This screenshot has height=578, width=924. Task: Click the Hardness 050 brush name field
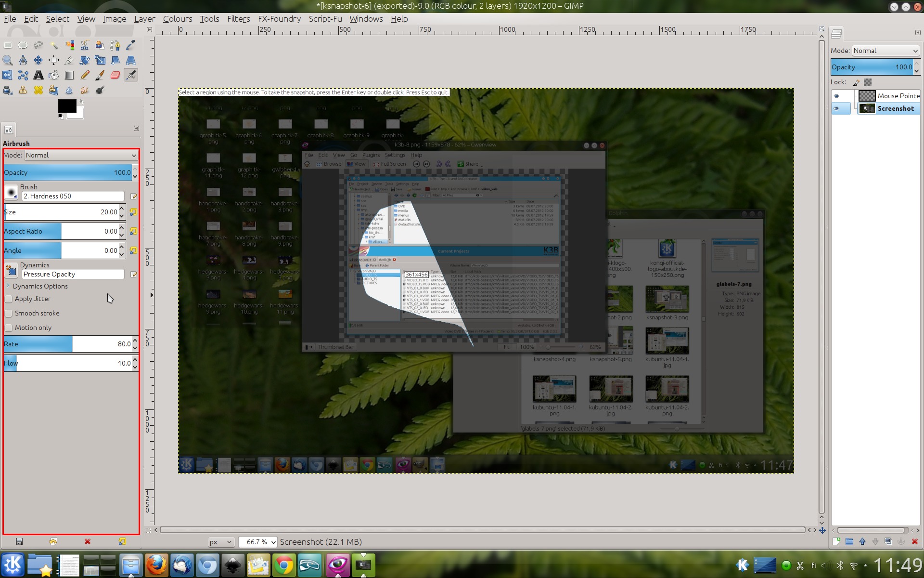click(x=73, y=196)
